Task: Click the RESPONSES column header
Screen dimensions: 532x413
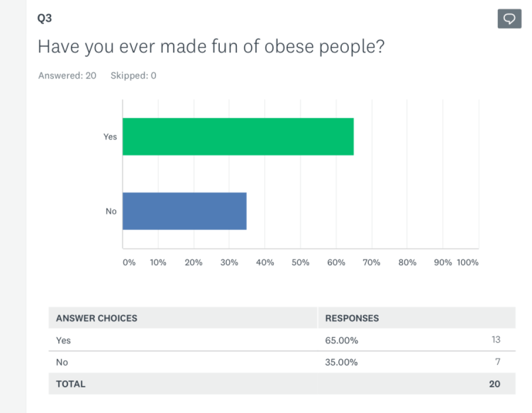Action: [x=352, y=319]
